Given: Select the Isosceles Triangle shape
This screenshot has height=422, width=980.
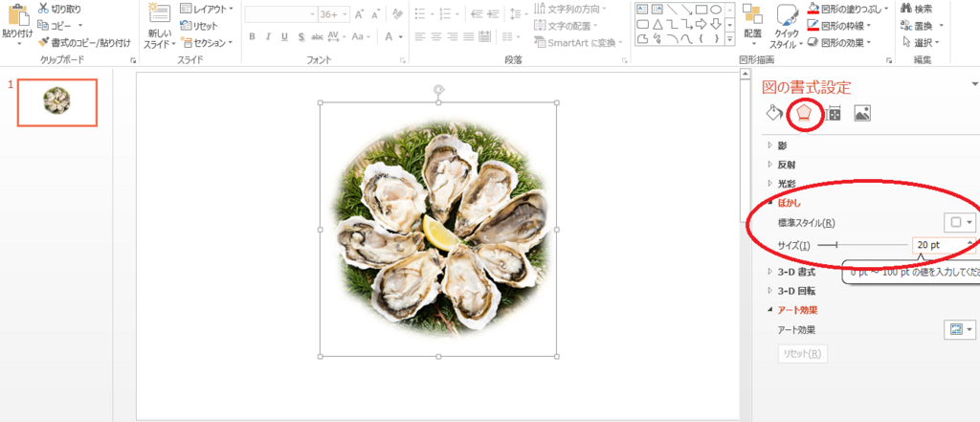Looking at the screenshot, I should (657, 25).
